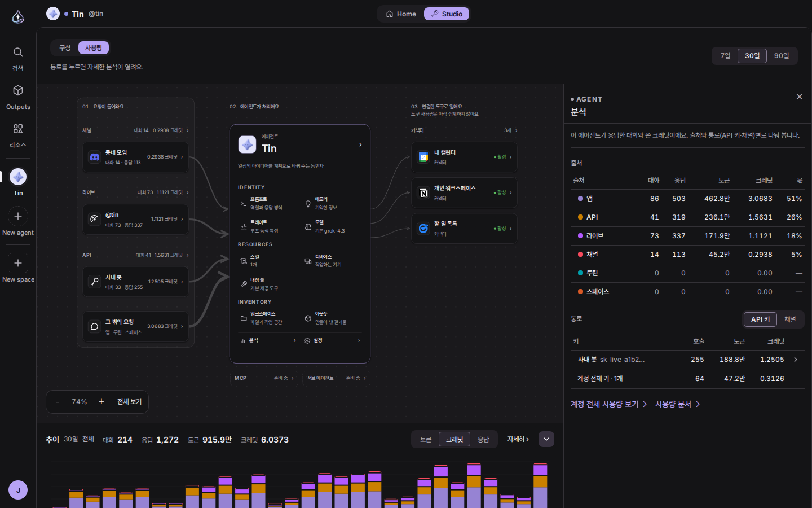This screenshot has height=508, width=812.
Task: Click the Discord icon on 동네 모임 card
Action: 95,157
